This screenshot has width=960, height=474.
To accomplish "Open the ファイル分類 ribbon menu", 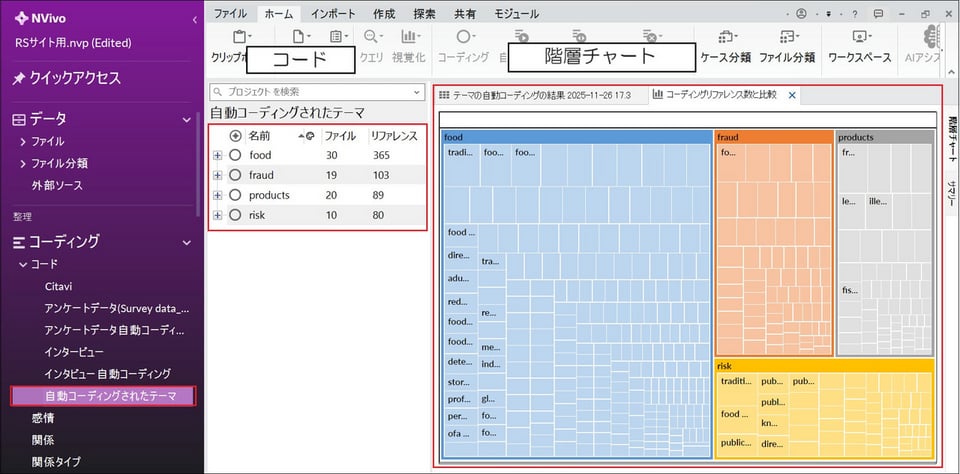I will click(x=787, y=46).
